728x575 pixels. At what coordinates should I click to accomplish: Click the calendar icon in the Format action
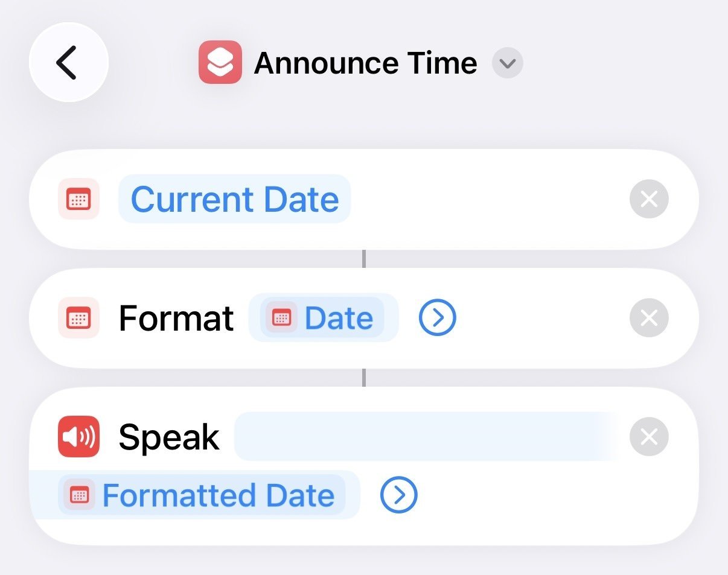coord(79,318)
